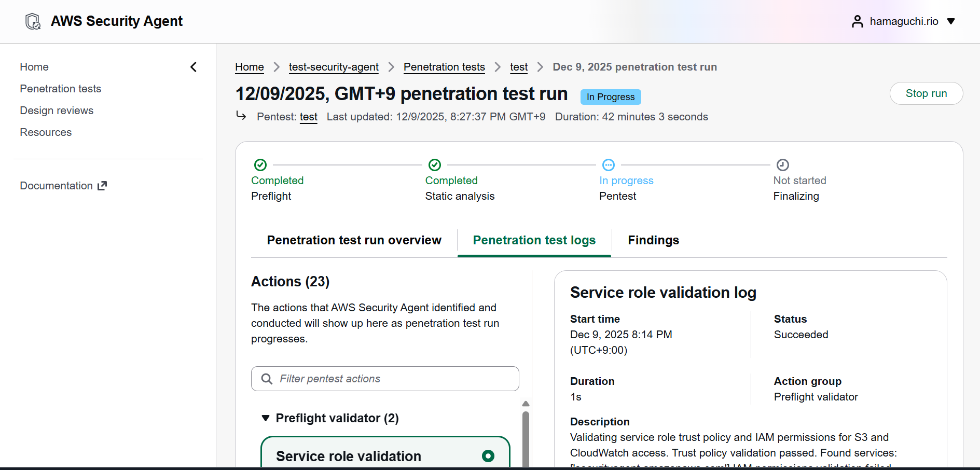Collapse the left navigation sidebar

(x=194, y=67)
